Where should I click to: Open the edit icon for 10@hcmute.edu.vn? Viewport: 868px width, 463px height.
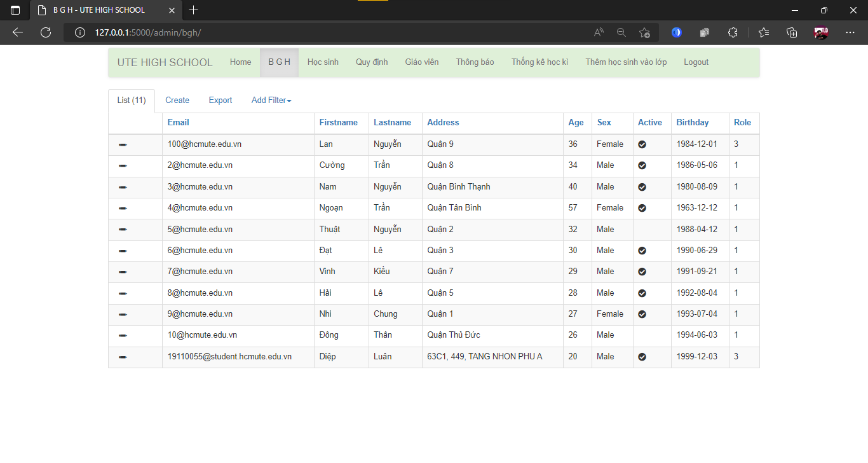pyautogui.click(x=122, y=335)
